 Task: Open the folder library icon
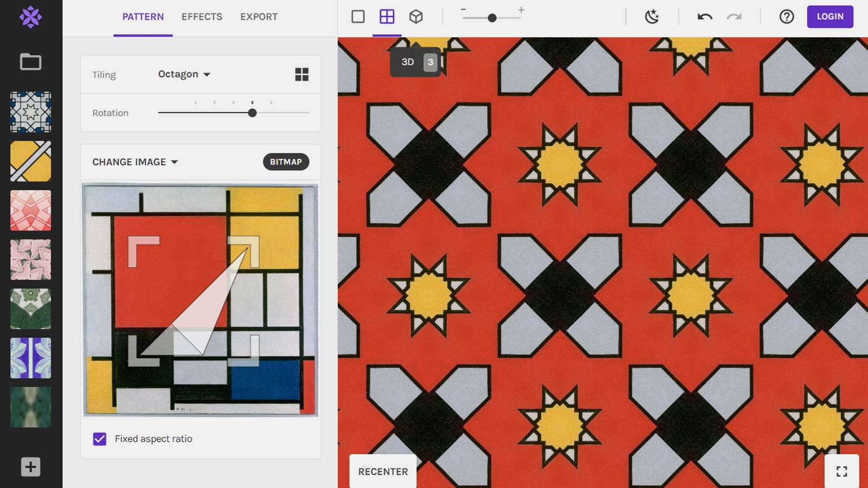tap(30, 61)
